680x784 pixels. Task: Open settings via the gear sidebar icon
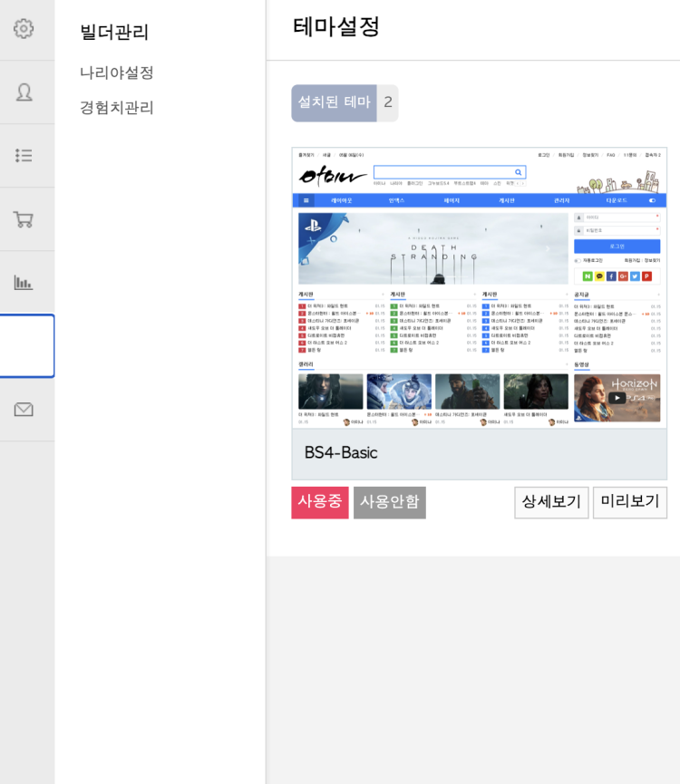pos(24,29)
